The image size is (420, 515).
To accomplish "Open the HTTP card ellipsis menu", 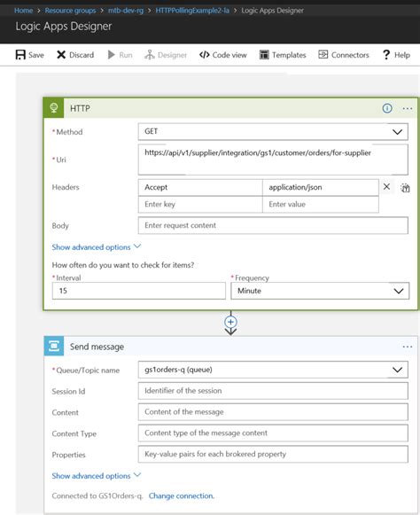I will point(408,108).
